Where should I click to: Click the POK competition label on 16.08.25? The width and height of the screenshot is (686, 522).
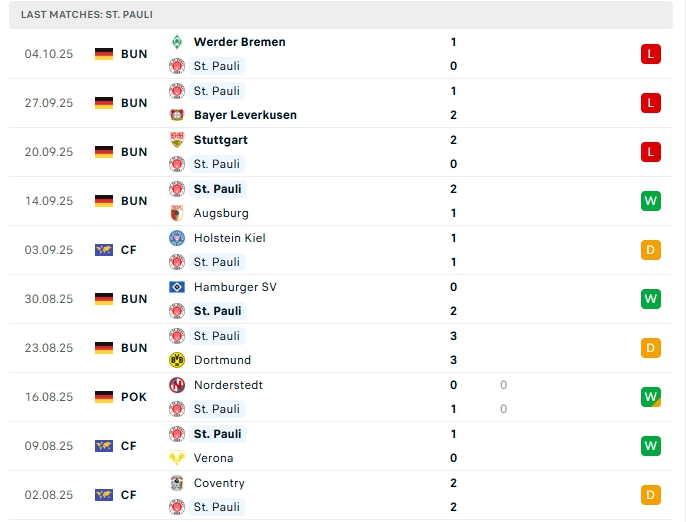tap(134, 397)
